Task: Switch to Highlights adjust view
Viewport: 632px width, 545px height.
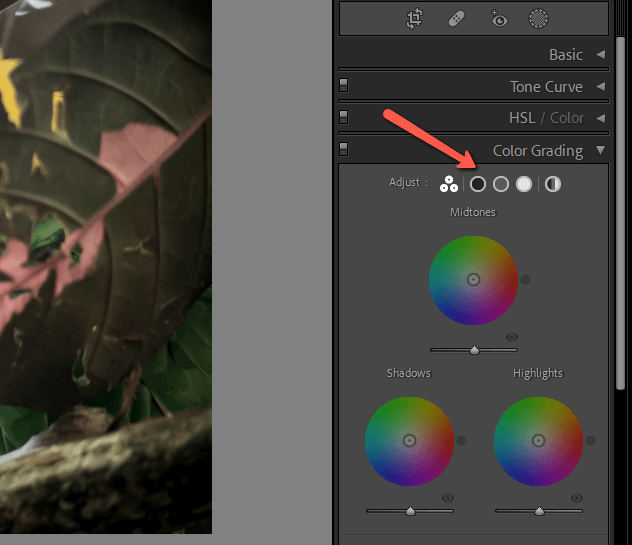Action: coord(524,184)
